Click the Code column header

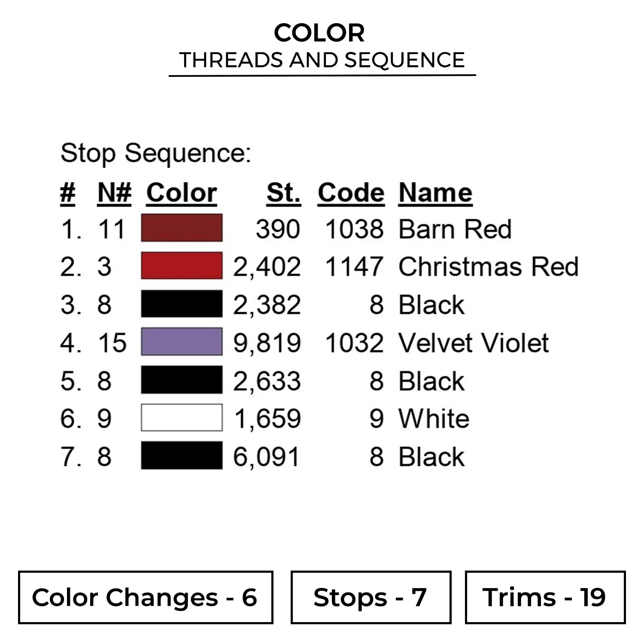pyautogui.click(x=351, y=193)
